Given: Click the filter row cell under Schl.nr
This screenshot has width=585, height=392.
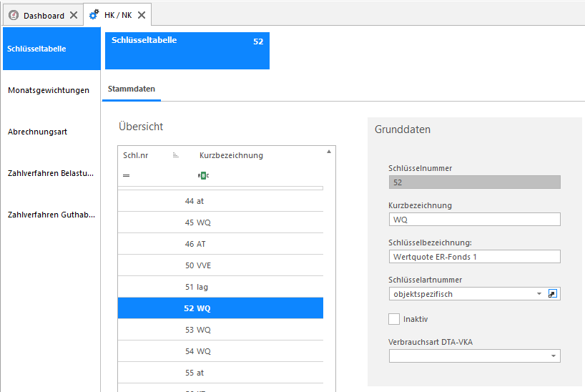Looking at the screenshot, I should pyautogui.click(x=156, y=175).
